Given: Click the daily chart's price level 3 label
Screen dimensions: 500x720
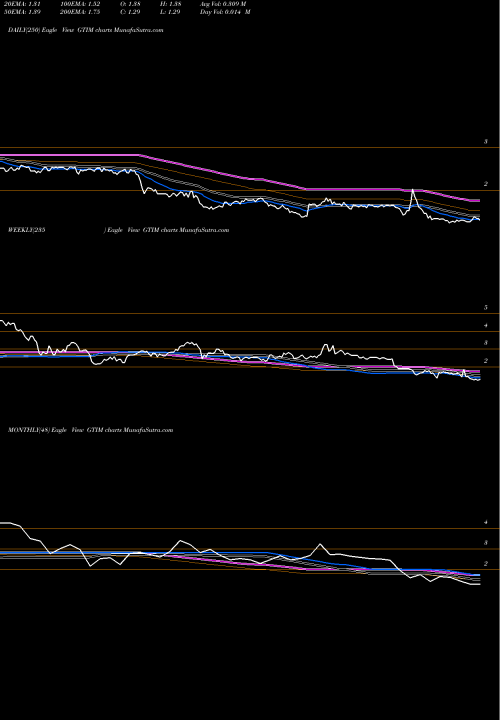Looking at the screenshot, I should tap(486, 141).
